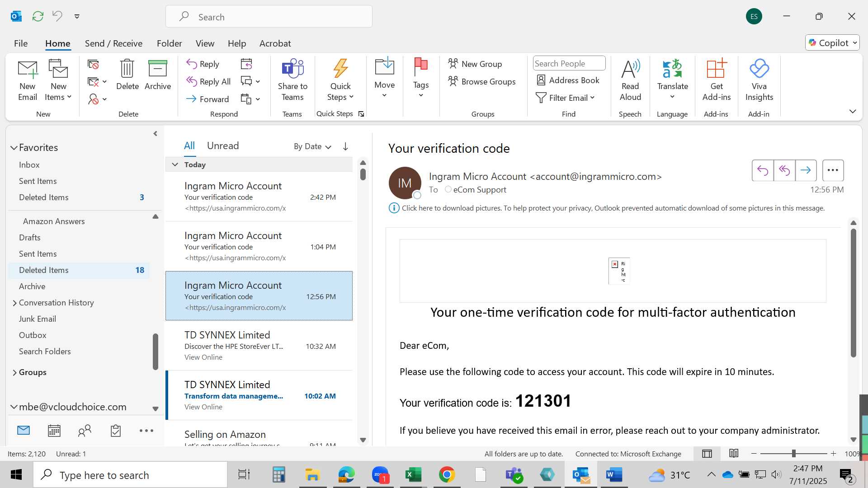
Task: Open the Folder tab
Action: pos(169,43)
